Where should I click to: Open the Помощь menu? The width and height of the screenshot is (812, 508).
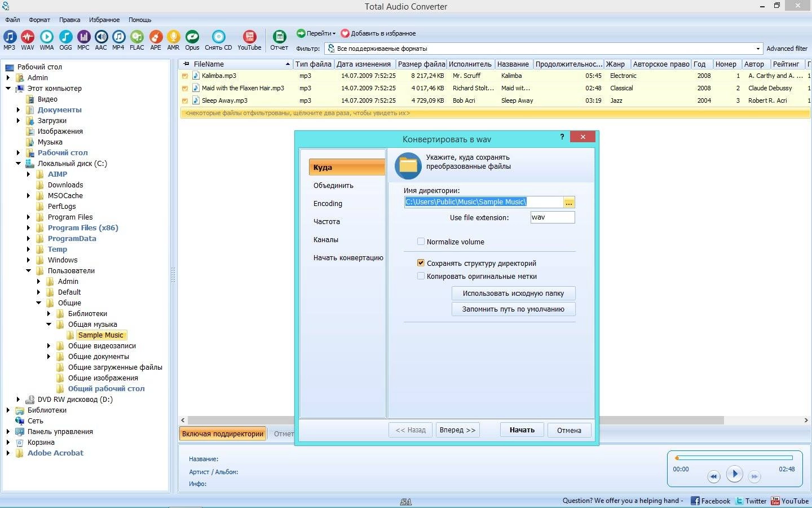140,20
